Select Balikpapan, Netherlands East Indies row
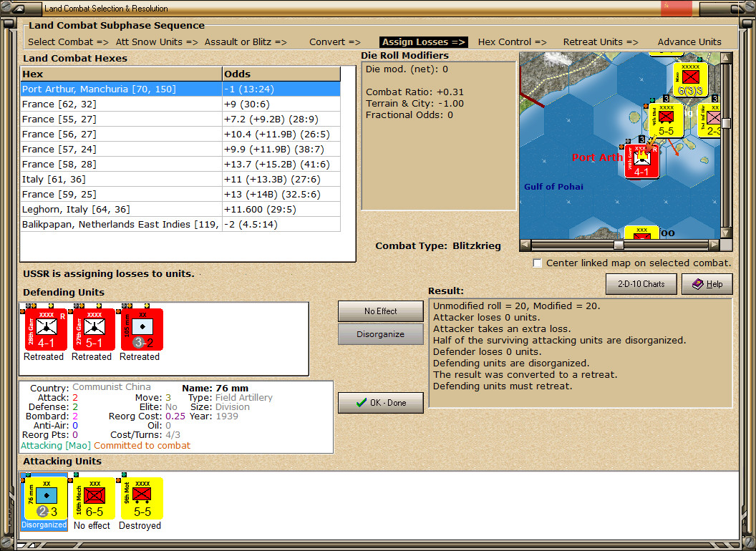This screenshot has height=551, width=756. 181,225
